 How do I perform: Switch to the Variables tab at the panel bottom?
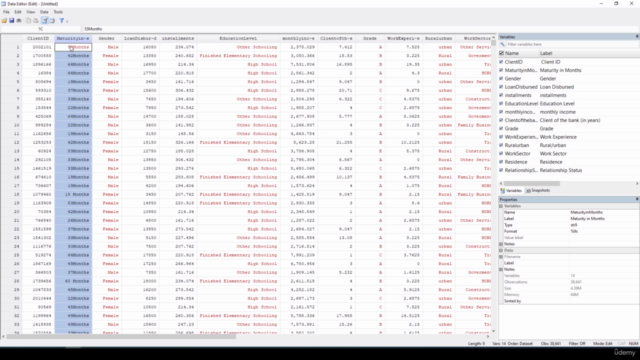click(511, 191)
